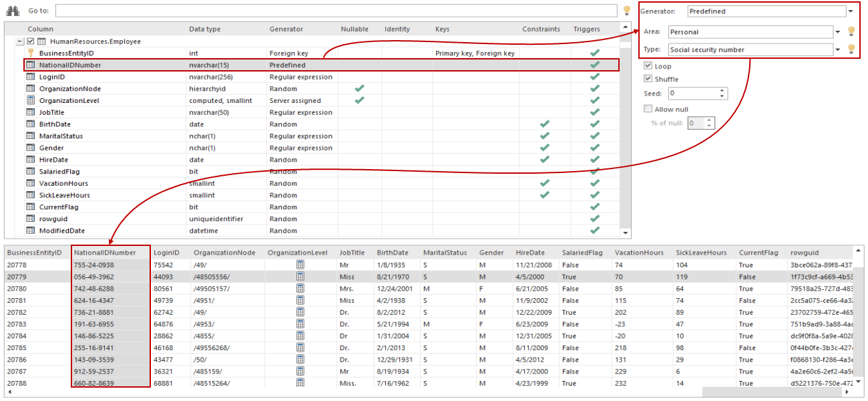Open the Generator dropdown
The height and width of the screenshot is (401, 868).
pyautogui.click(x=850, y=11)
